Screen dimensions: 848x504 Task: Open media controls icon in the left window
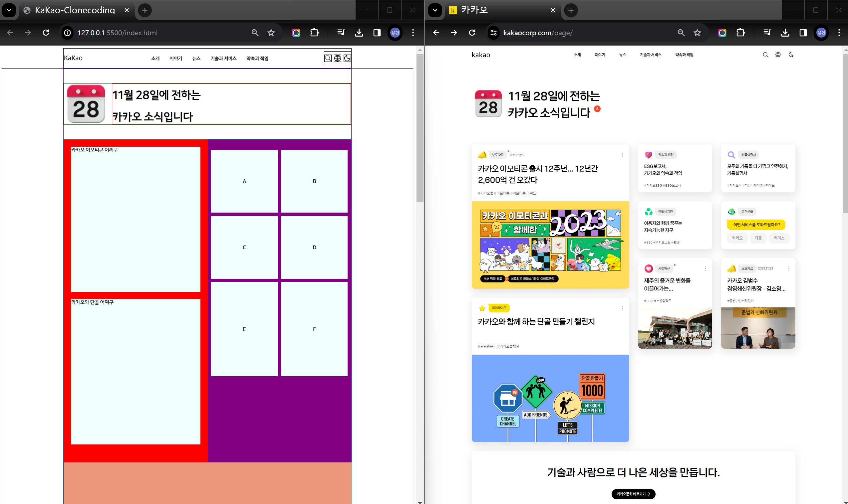pos(341,33)
